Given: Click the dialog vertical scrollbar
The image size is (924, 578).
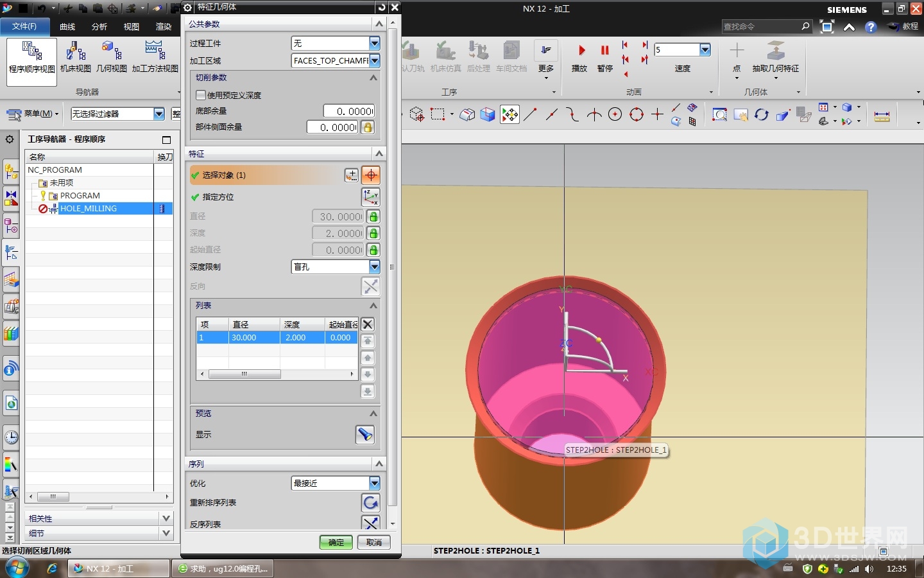Looking at the screenshot, I should point(393,267).
